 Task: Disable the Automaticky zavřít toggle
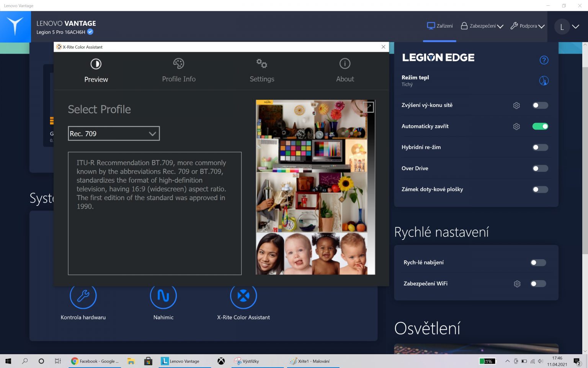(540, 127)
